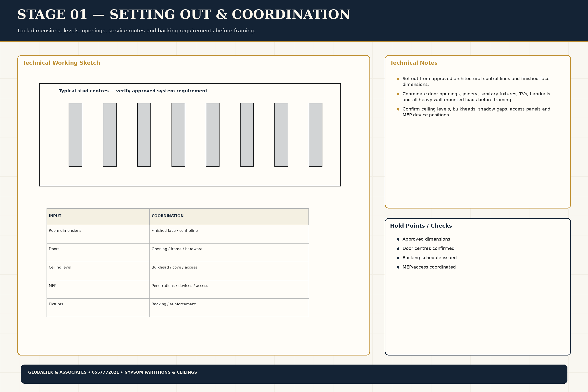Click the "Technical Notes" heading
The width and height of the screenshot is (588, 392).
[414, 63]
